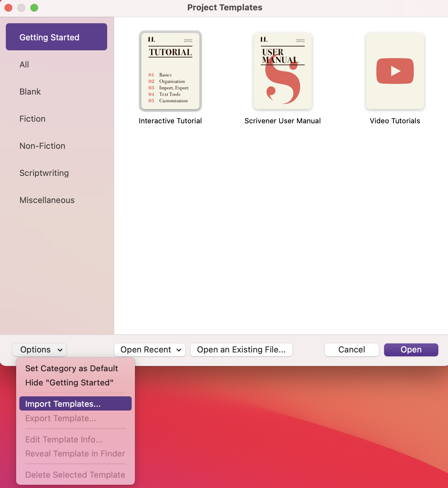Click the green zoom window button
Viewport: 448px width, 488px height.
(34, 8)
